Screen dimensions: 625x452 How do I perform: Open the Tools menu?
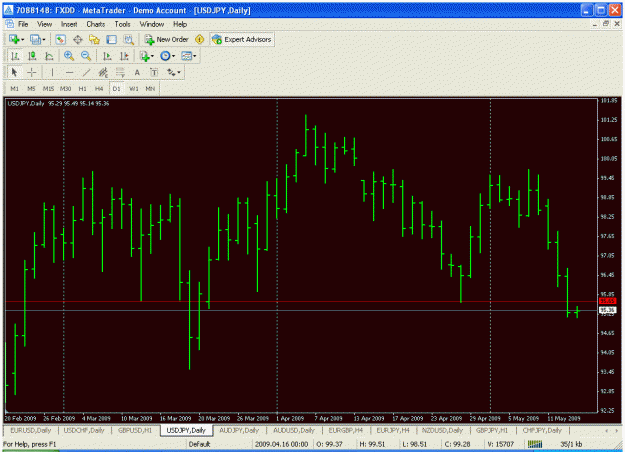point(122,24)
